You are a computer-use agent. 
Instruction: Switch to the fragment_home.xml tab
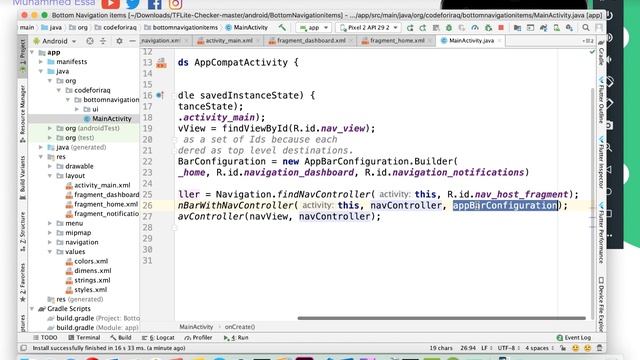(397, 41)
